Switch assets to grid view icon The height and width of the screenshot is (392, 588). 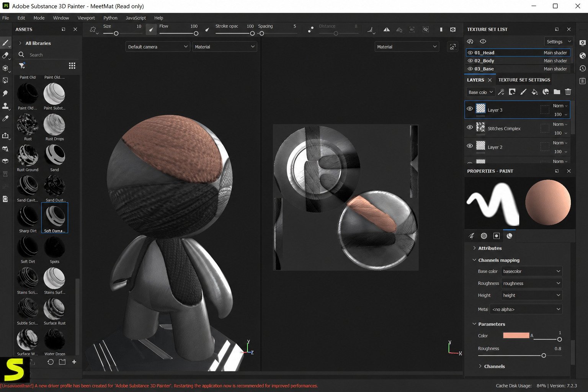point(72,66)
